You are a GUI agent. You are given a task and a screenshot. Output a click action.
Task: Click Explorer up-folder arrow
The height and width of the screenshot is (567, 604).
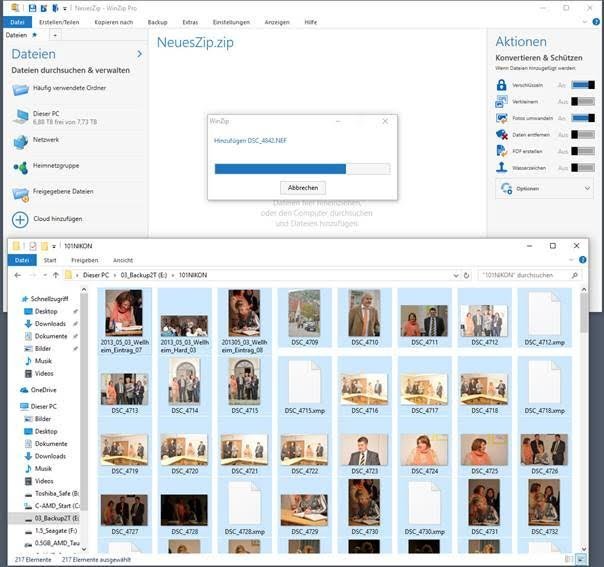[x=56, y=275]
